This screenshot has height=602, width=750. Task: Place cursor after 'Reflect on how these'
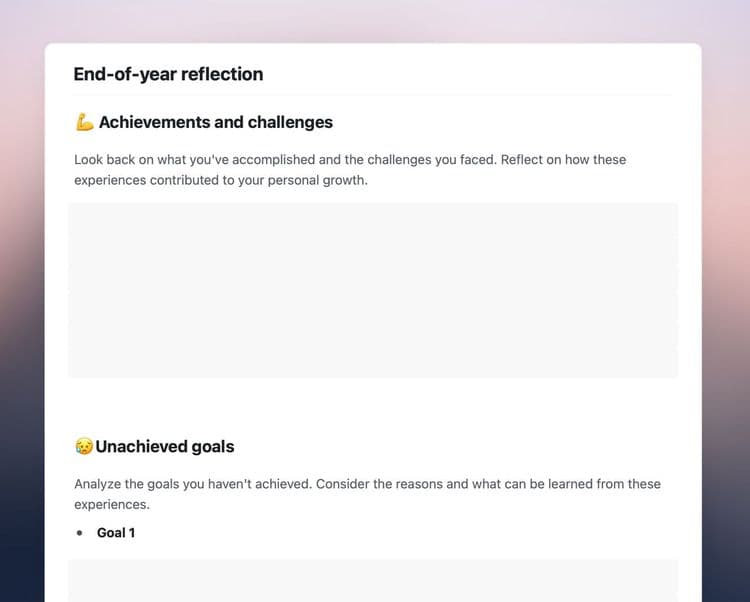point(627,159)
